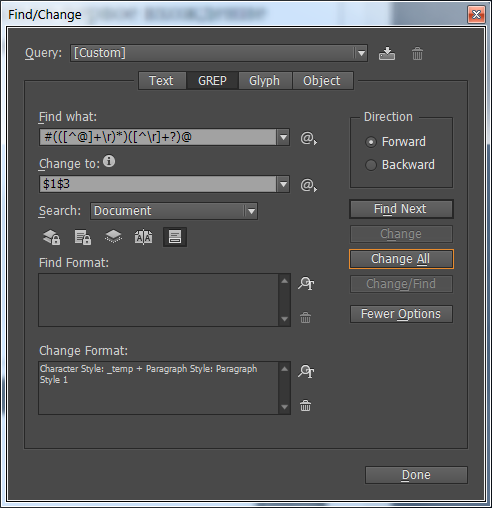Expand Find what history dropdown
The image size is (492, 508).
283,137
